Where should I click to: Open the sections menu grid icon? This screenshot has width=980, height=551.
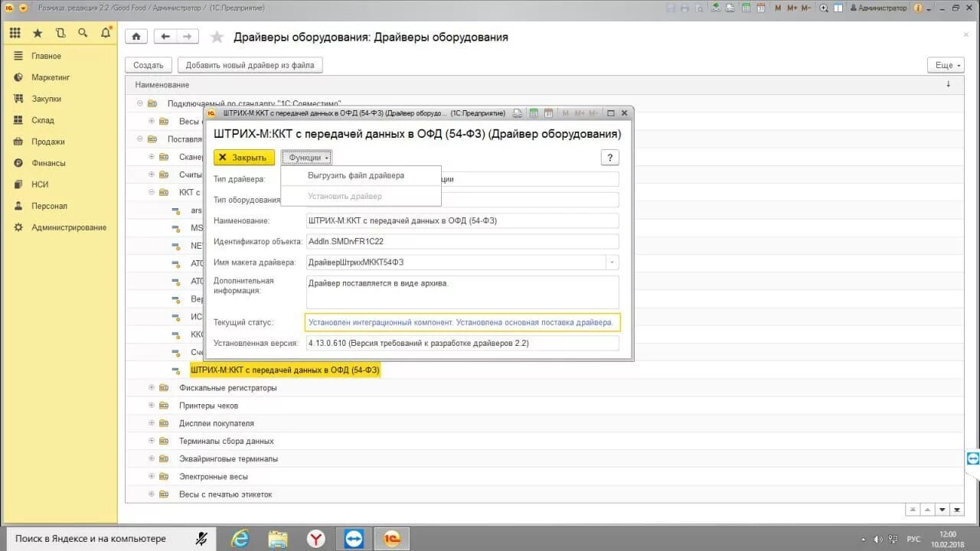(15, 34)
